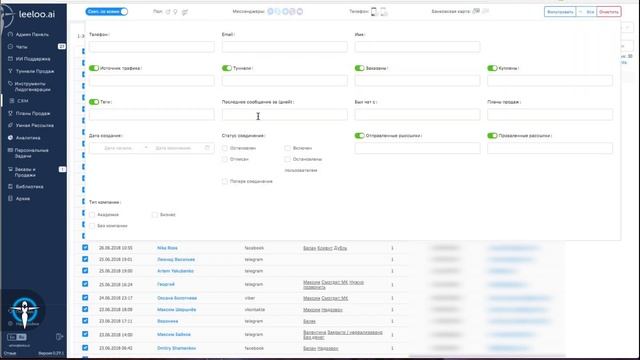Open the Дата создания date range picker
Viewport: 640px width, 360px height.
[x=151, y=148]
